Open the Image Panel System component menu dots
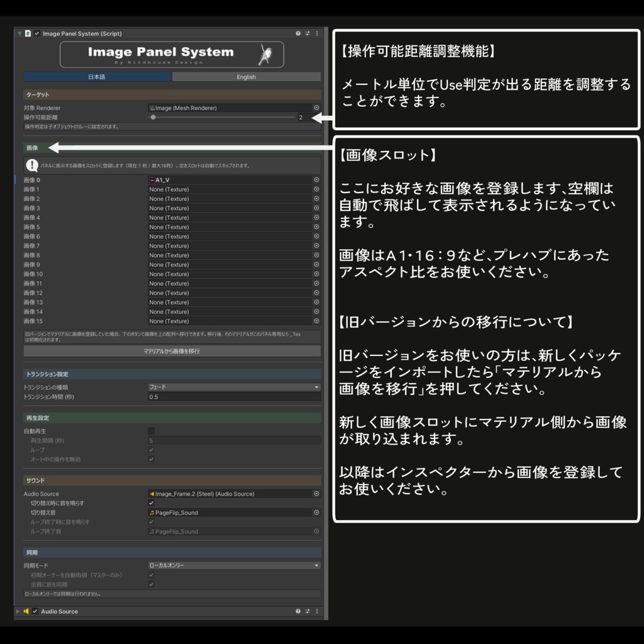The image size is (644, 644). pyautogui.click(x=317, y=33)
